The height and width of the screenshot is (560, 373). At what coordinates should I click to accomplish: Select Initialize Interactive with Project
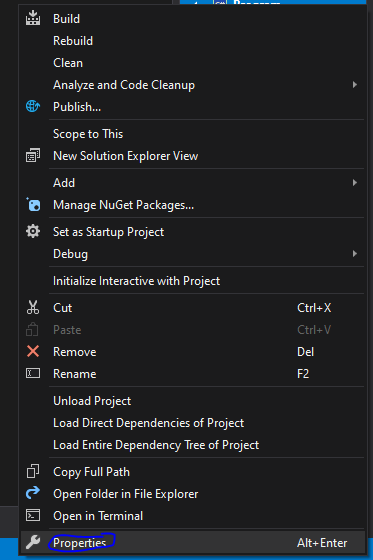click(x=192, y=281)
